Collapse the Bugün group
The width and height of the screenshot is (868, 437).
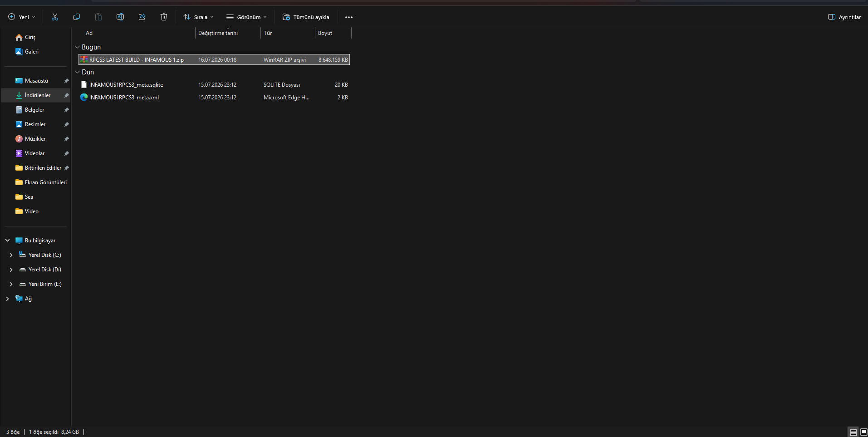(77, 47)
